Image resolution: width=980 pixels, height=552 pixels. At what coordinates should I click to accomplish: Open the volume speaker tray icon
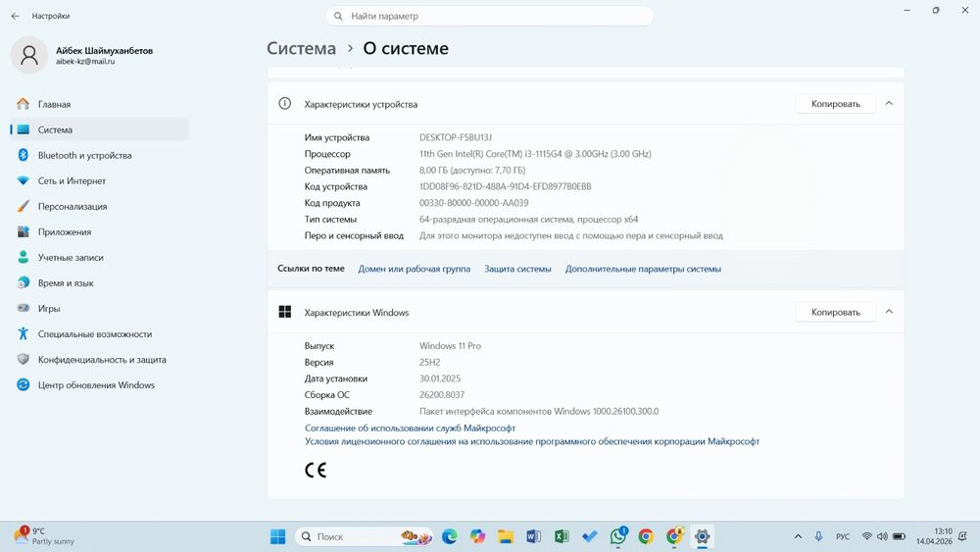883,536
